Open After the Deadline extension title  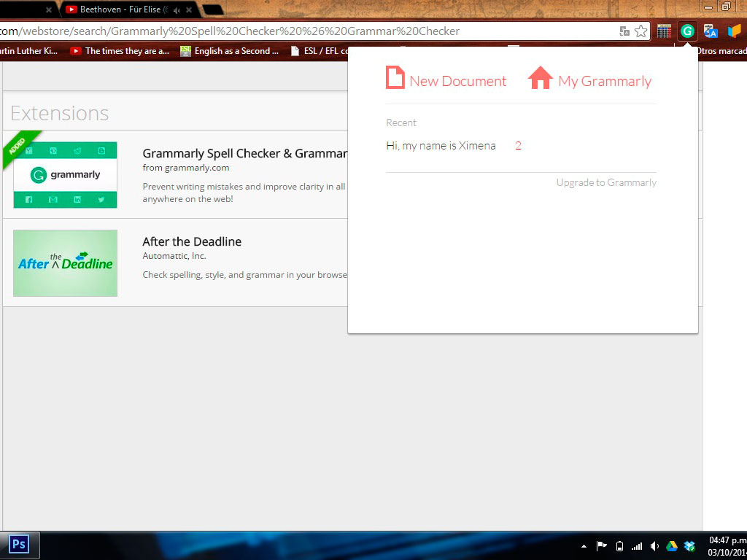point(192,241)
